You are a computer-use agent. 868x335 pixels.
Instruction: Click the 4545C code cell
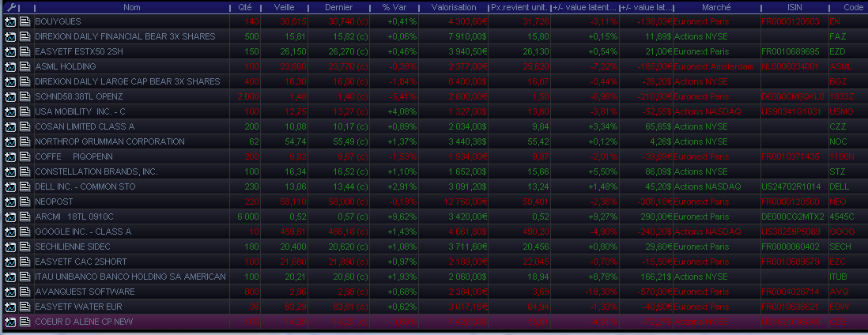[x=841, y=216]
